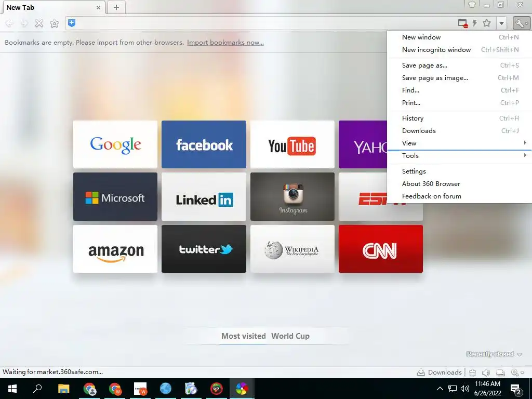Open the skin shirt icon in title bar
The width and height of the screenshot is (532, 399).
pyautogui.click(x=472, y=5)
